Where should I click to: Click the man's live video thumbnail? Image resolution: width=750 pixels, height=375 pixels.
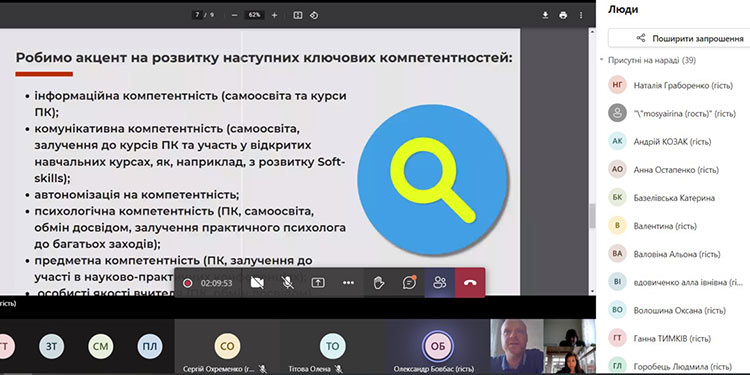[x=517, y=347]
